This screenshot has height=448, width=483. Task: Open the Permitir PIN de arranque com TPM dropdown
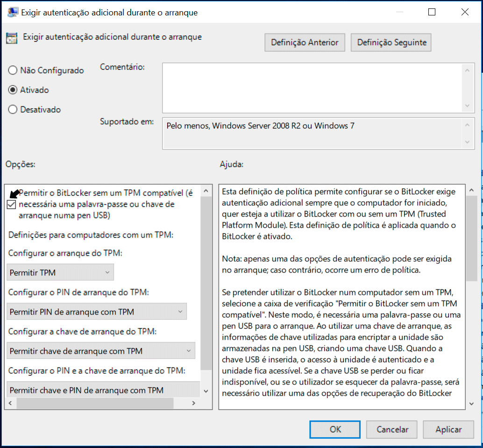tap(97, 311)
